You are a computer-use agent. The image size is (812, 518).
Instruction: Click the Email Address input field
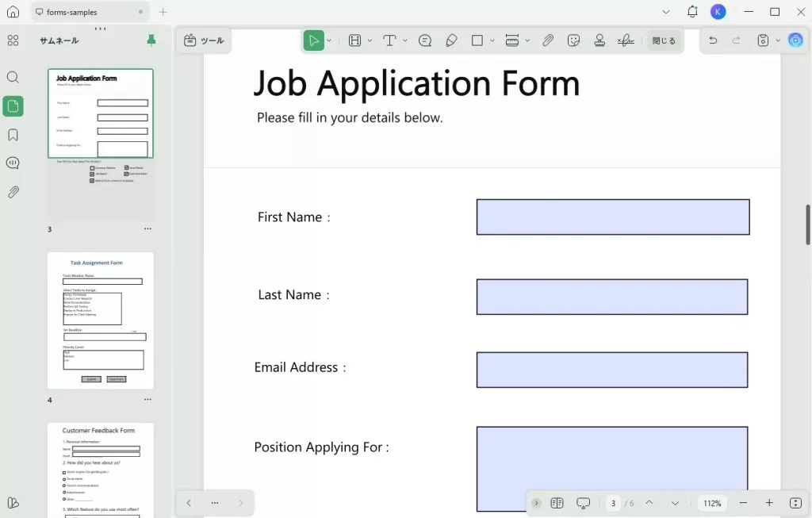(x=612, y=370)
